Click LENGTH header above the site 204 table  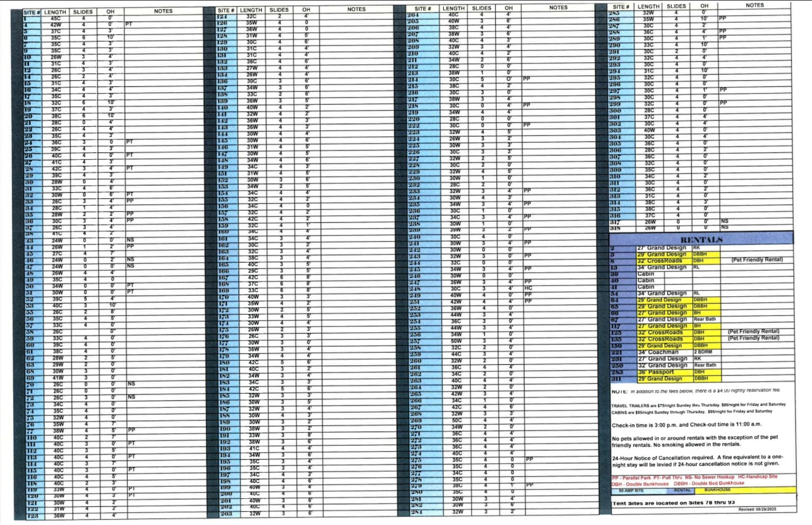pyautogui.click(x=454, y=8)
